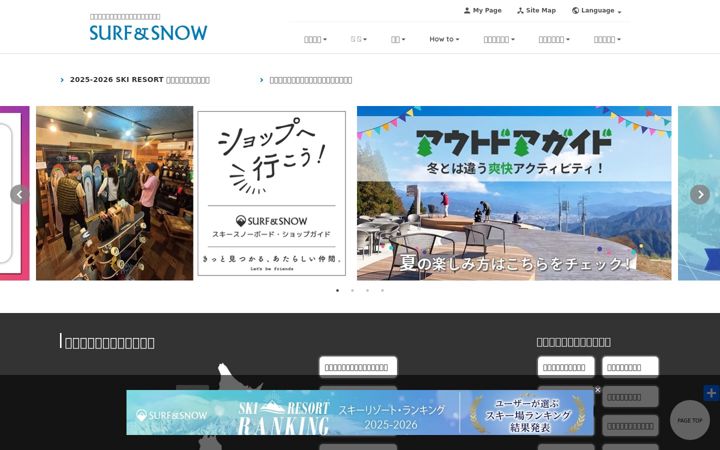Open the 2025-2026 SKI RESORT news link
The image size is (720, 450).
[x=140, y=80]
